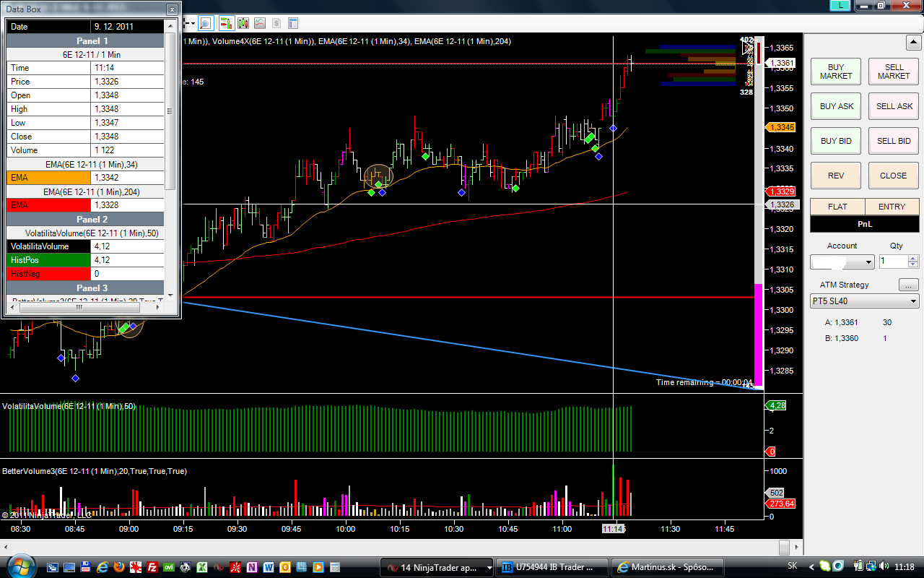The width and height of the screenshot is (924, 578).
Task: Click the CLOSE position button
Action: [894, 176]
